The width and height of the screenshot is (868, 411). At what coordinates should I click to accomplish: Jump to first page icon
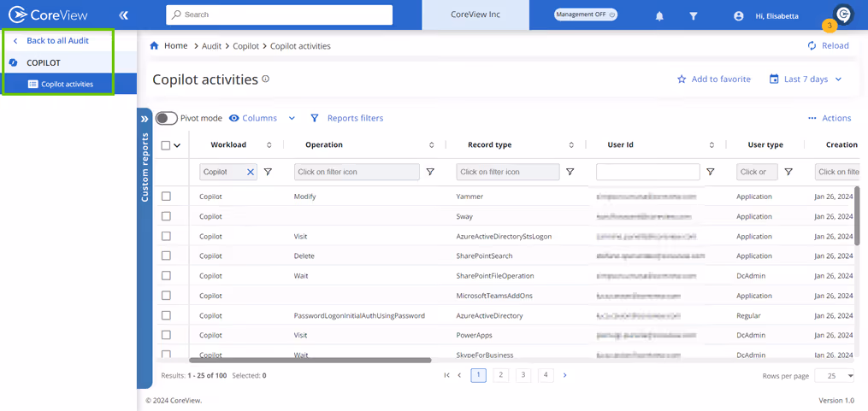tap(446, 375)
